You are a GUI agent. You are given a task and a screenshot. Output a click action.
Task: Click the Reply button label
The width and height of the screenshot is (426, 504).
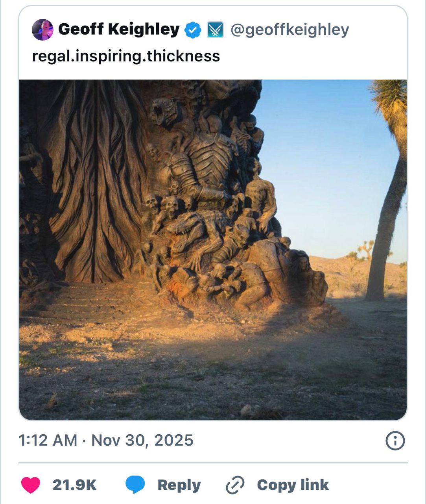point(179,485)
